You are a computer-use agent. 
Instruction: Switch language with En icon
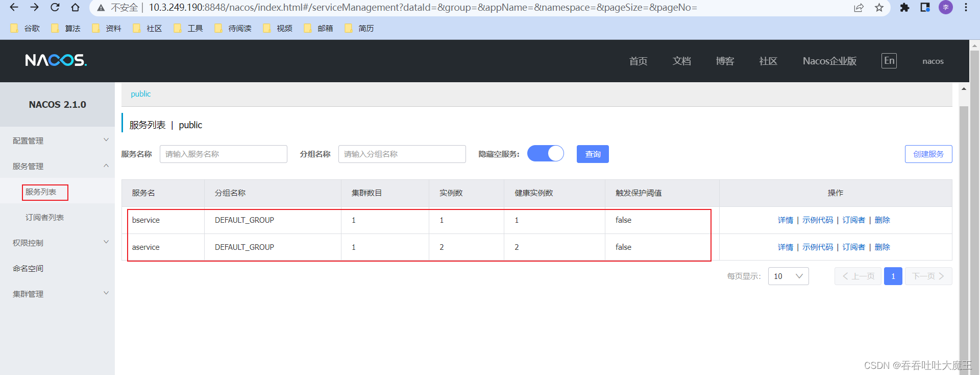click(x=889, y=61)
